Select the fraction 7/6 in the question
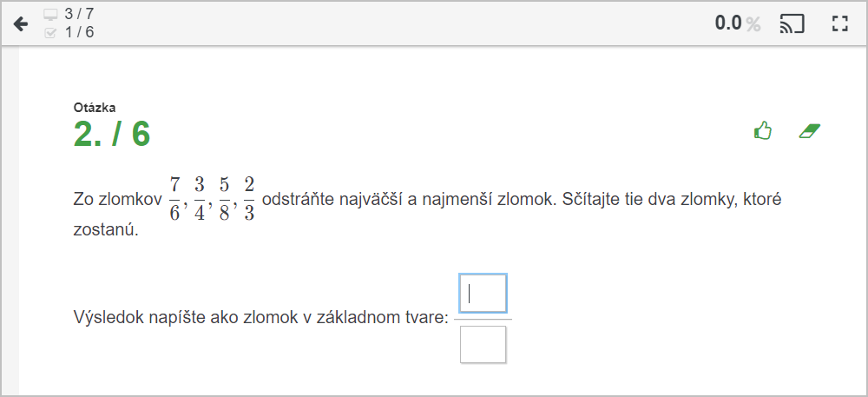Image resolution: width=868 pixels, height=397 pixels. pos(174,199)
